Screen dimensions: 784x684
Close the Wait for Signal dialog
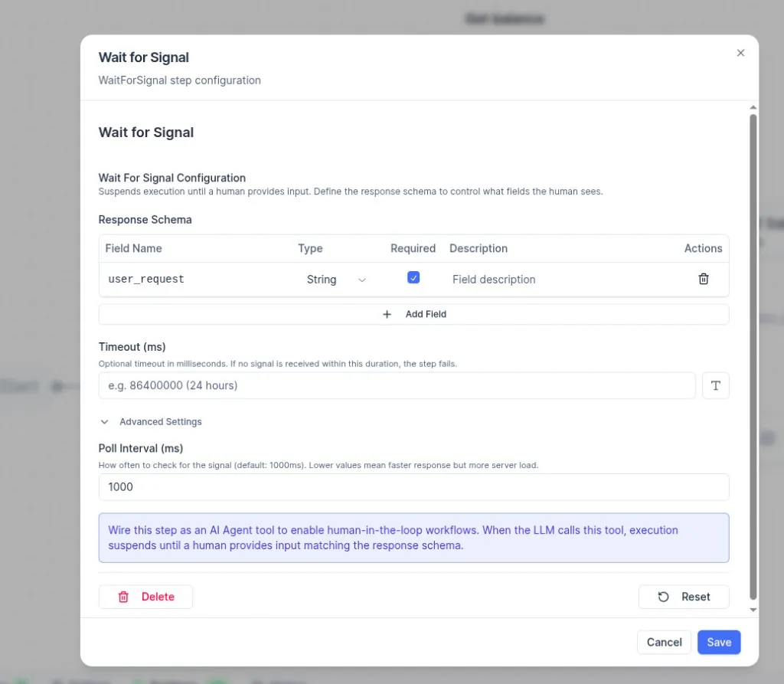740,53
